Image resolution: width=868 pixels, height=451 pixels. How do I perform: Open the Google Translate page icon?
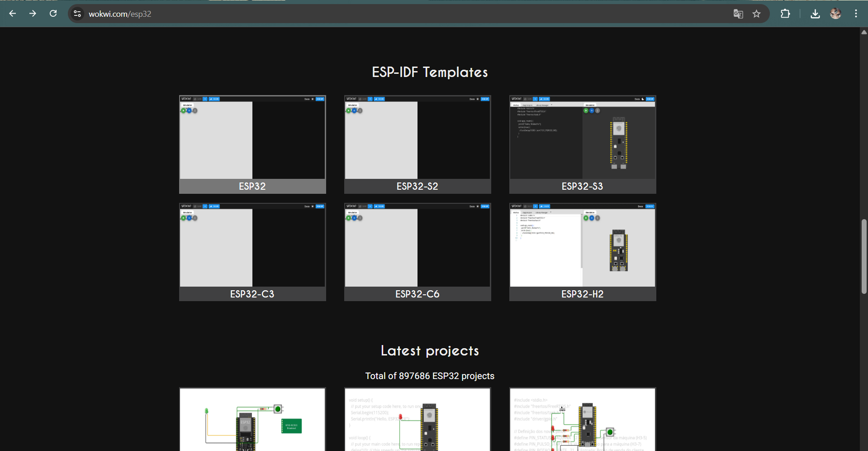(738, 14)
